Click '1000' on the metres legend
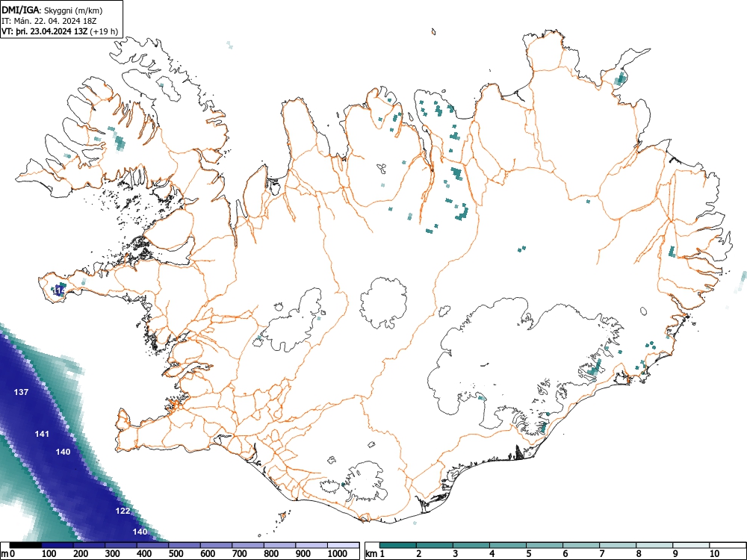The height and width of the screenshot is (560, 747). (x=338, y=554)
